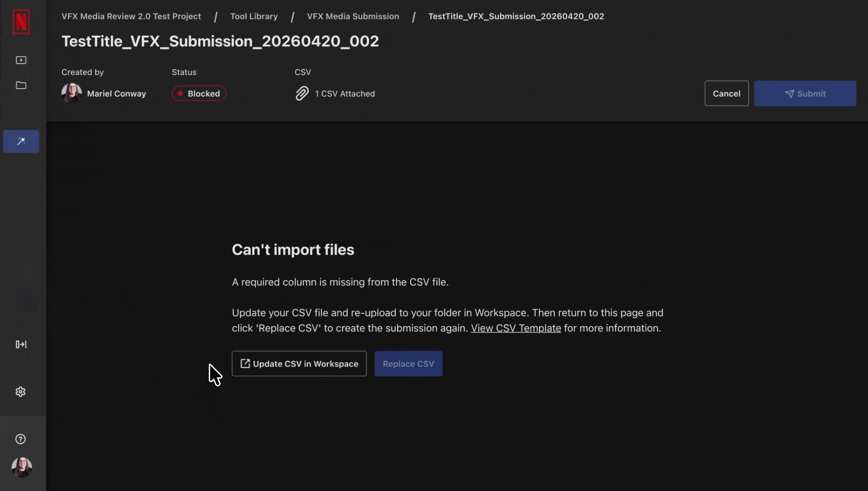Expand sidebar with the arrow-bar icon
The height and width of the screenshot is (491, 868).
click(x=21, y=345)
